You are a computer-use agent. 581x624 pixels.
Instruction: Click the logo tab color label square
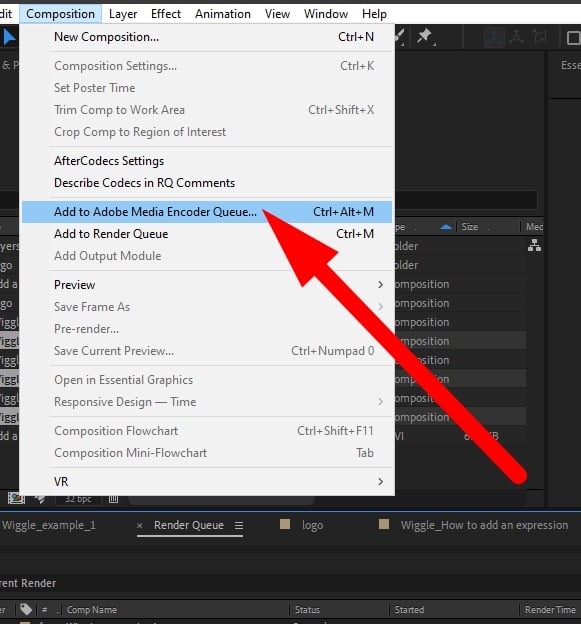tap(285, 524)
